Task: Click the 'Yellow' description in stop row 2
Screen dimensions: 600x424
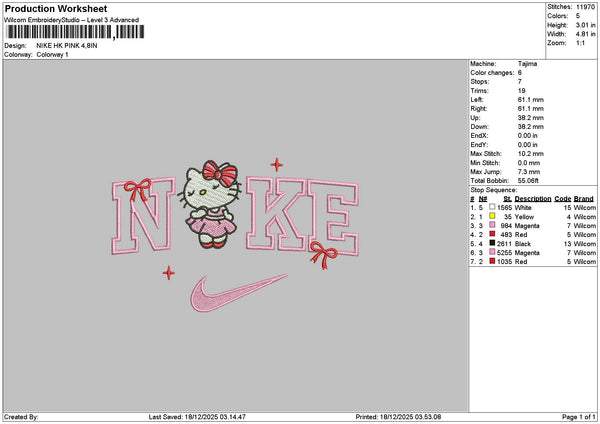Action: pyautogui.click(x=524, y=217)
